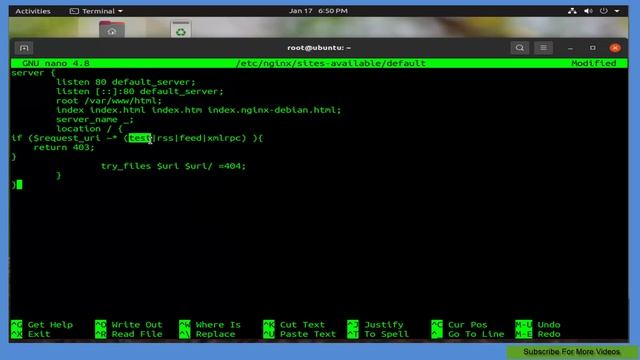Click 'listen 80 default_server;' line
Viewport: 640px width, 360px height.
click(126, 82)
